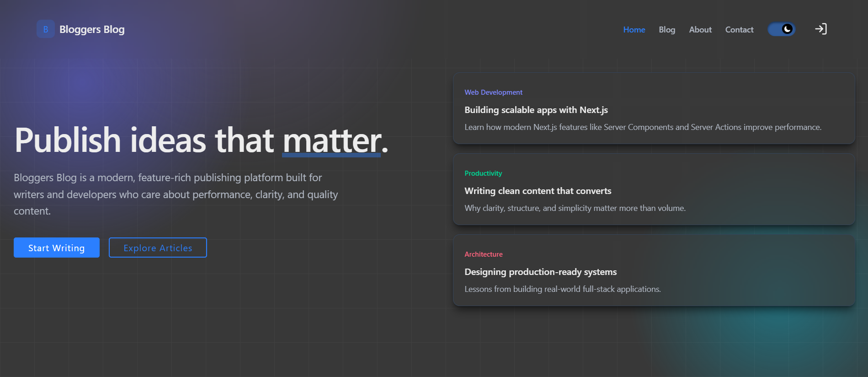Image resolution: width=868 pixels, height=377 pixels.
Task: Go to the Home nav link
Action: (x=634, y=30)
